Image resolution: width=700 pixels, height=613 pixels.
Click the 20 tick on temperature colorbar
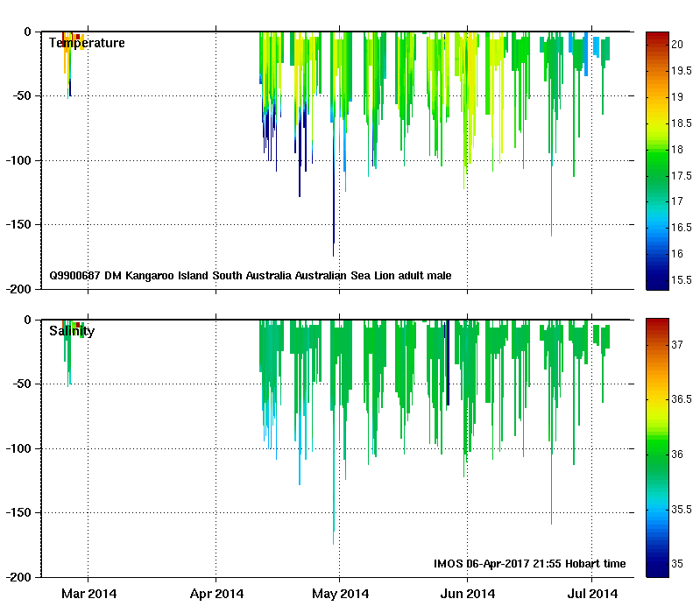[x=678, y=44]
